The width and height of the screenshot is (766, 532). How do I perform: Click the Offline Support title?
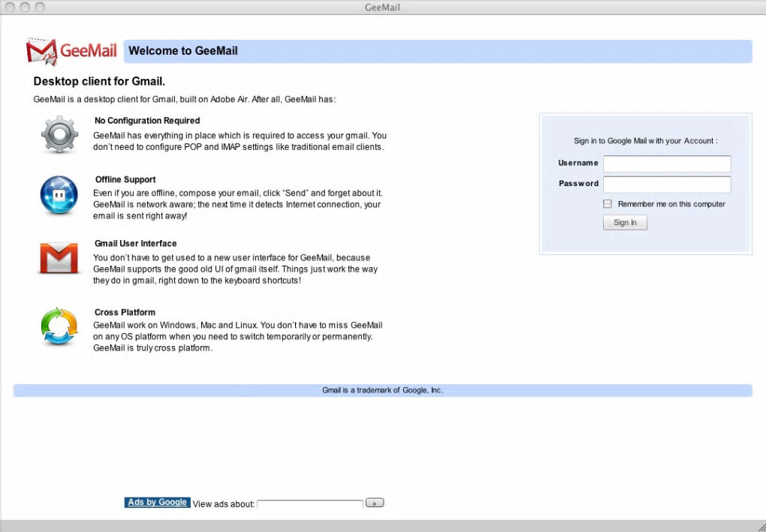(x=125, y=179)
